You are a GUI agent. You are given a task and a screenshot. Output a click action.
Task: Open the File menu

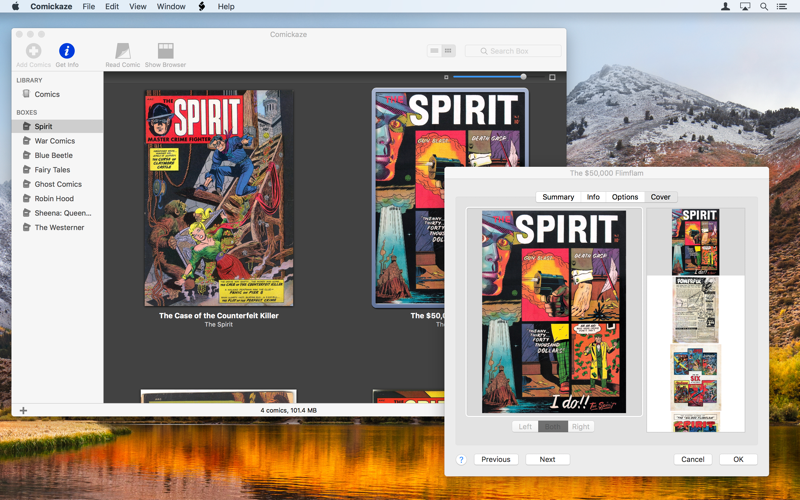(x=89, y=6)
